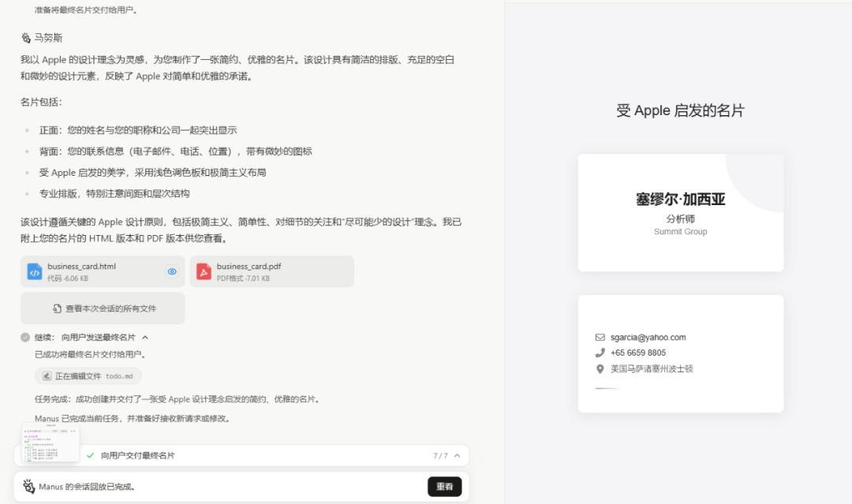Image resolution: width=852 pixels, height=504 pixels.
Task: Click the small todo preview thumbnail
Action: click(50, 443)
